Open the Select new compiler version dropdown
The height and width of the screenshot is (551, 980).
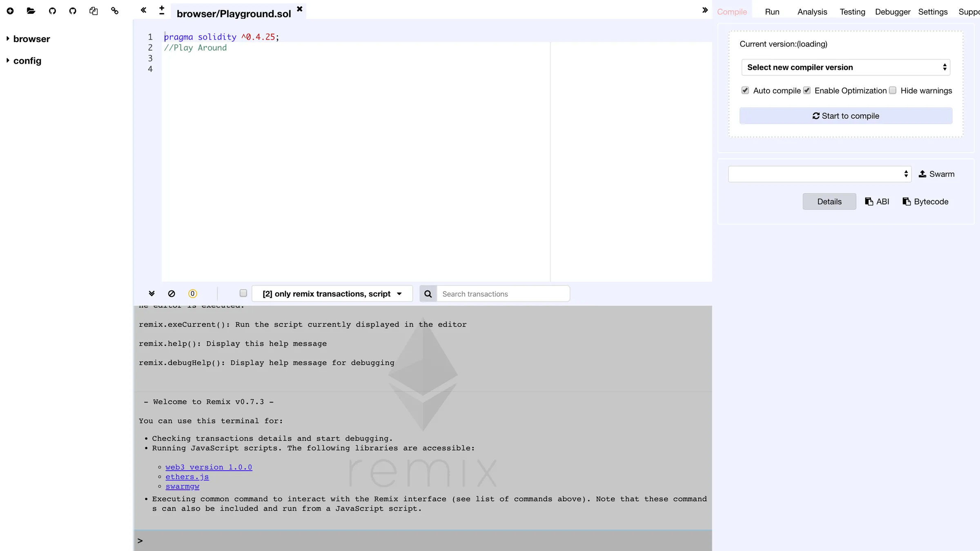tap(845, 67)
